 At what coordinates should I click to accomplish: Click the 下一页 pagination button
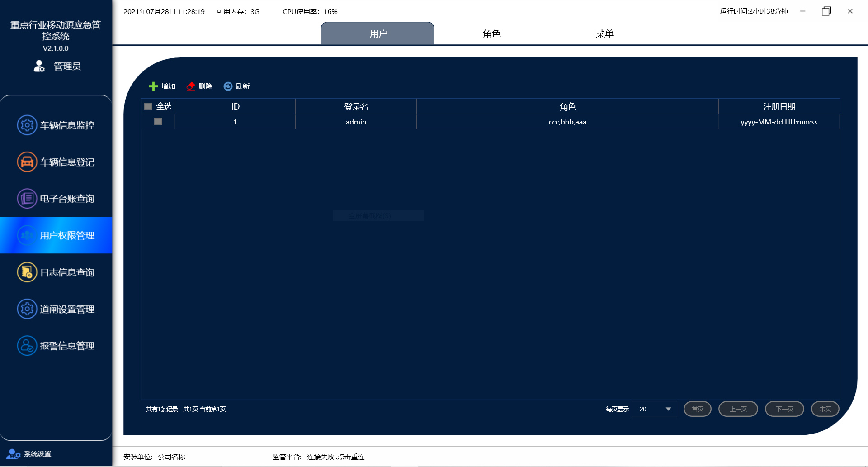784,409
